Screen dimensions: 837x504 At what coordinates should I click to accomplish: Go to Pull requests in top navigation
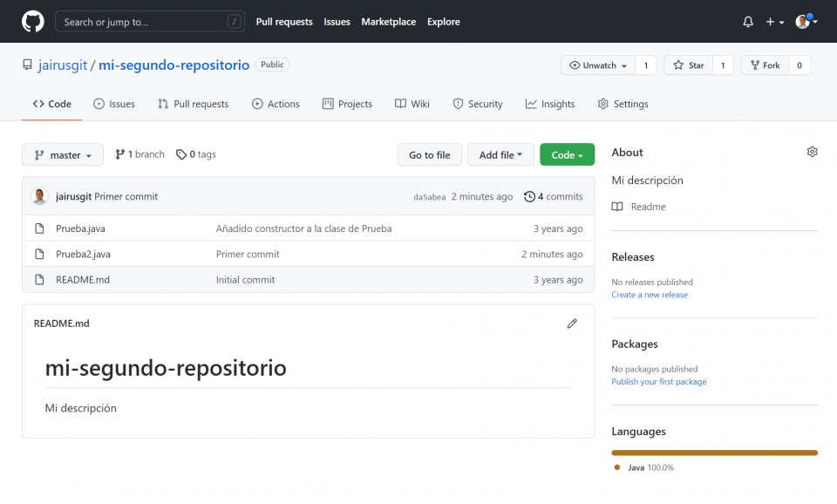click(284, 22)
